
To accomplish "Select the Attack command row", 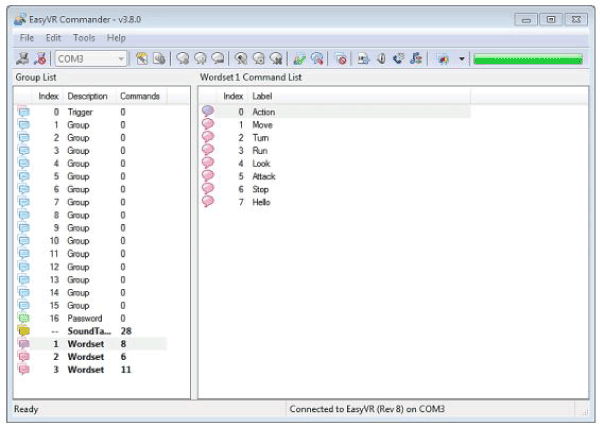I will pos(335,177).
